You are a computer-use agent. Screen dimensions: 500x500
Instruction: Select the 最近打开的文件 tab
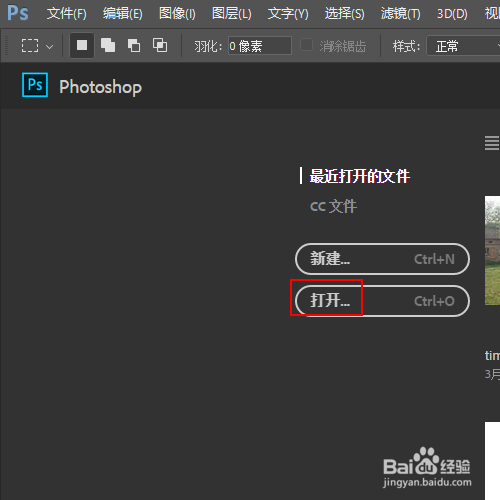click(360, 176)
